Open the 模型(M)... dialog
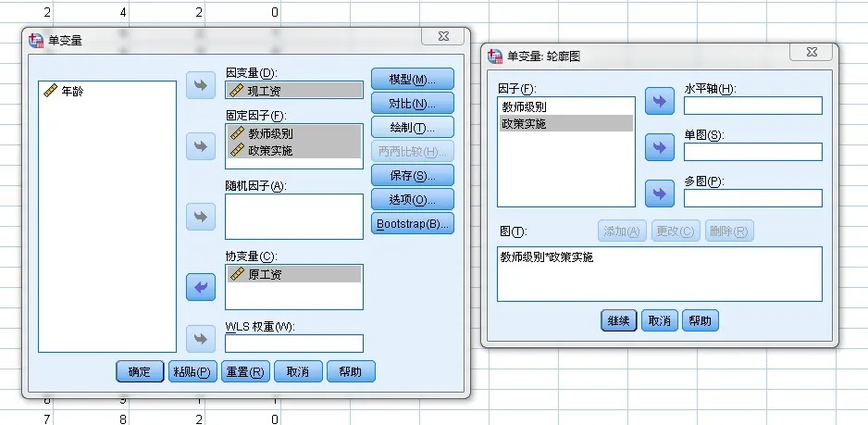This screenshot has height=425, width=868. click(x=413, y=79)
